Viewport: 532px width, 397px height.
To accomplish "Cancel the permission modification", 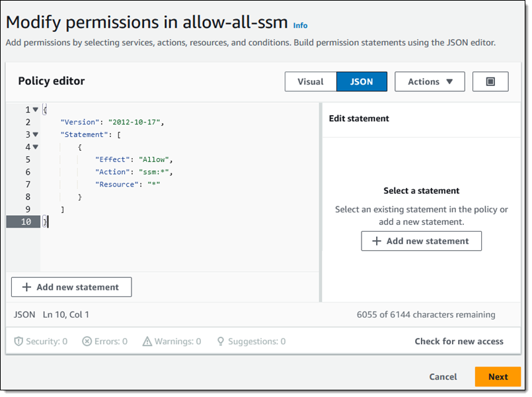I will click(443, 376).
